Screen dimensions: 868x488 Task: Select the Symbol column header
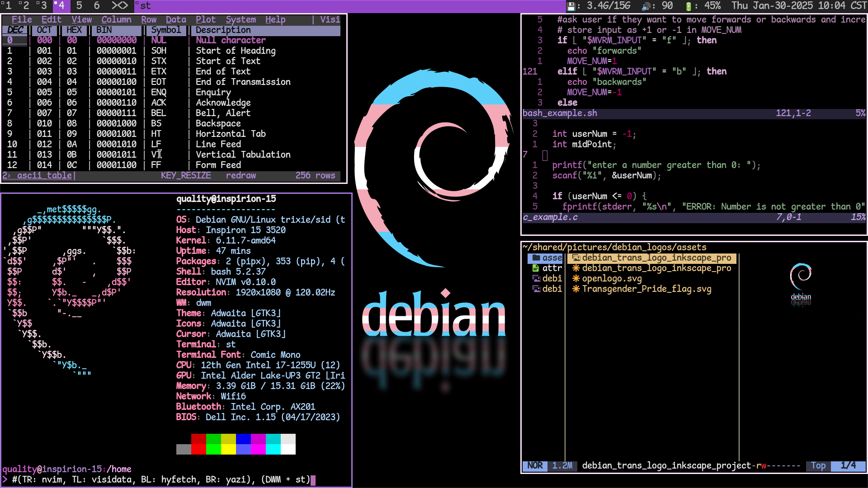(166, 30)
